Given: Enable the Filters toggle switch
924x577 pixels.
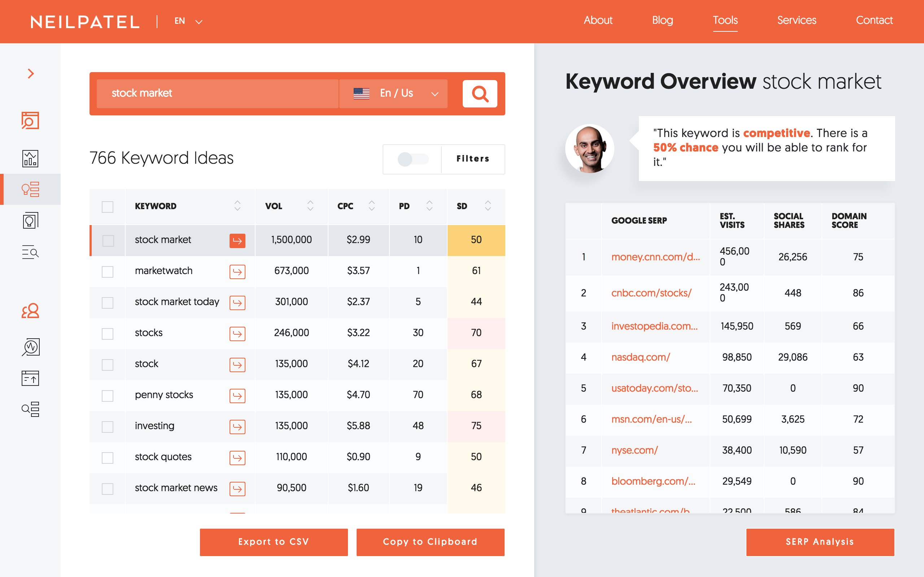Looking at the screenshot, I should point(413,159).
